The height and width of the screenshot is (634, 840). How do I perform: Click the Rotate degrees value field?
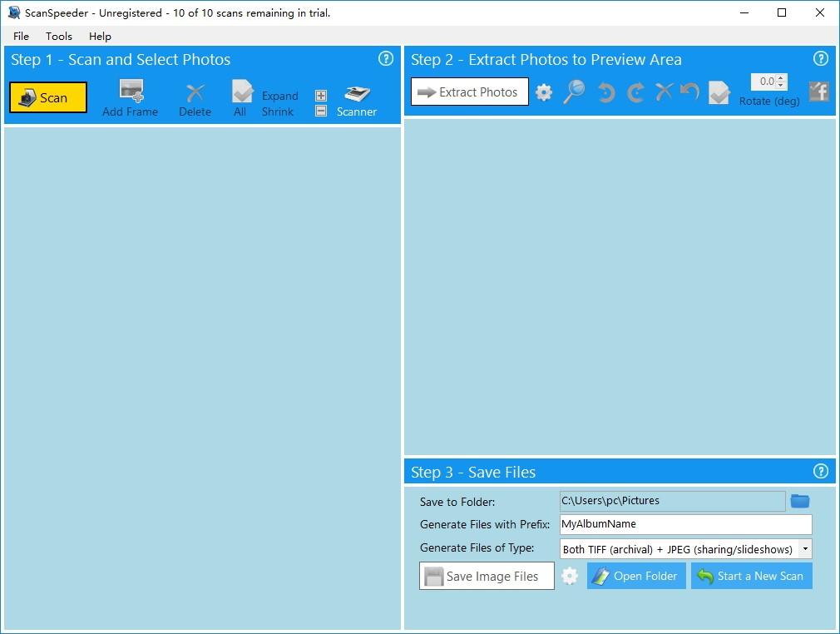pyautogui.click(x=763, y=82)
